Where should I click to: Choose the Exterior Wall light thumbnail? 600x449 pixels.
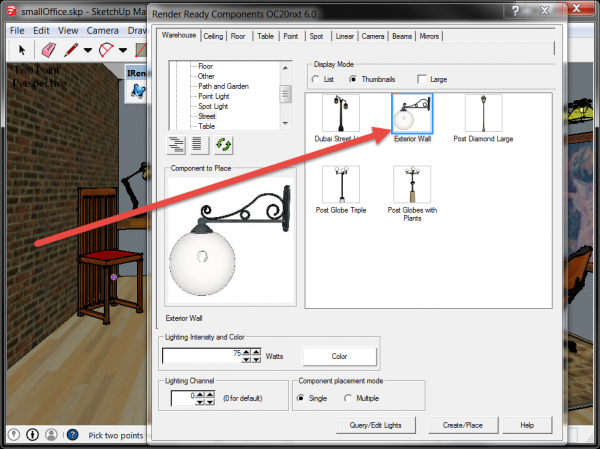click(x=412, y=113)
